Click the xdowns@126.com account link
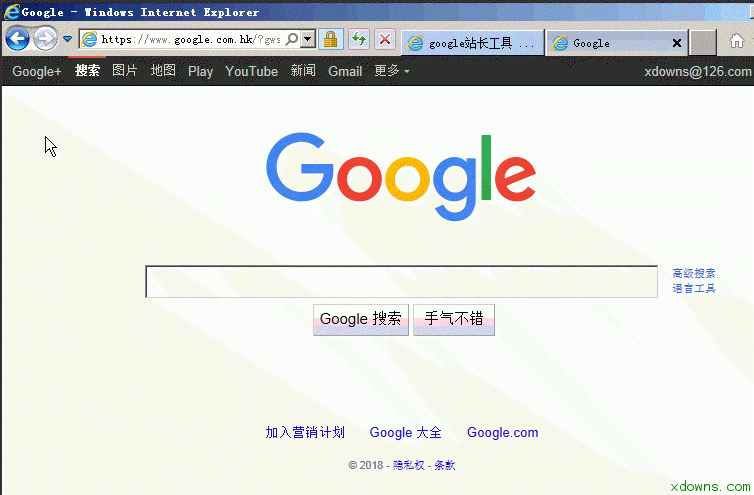Screen dimensions: 754x495 [697, 71]
